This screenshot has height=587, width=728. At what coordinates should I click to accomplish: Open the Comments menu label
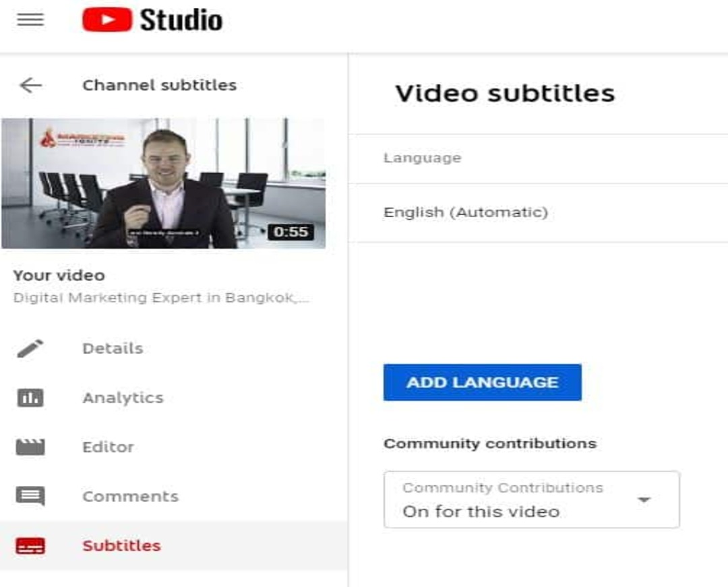130,497
